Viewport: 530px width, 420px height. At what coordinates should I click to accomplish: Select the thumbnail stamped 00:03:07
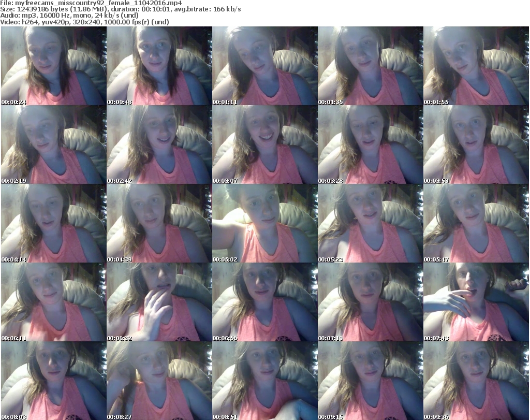pos(264,144)
